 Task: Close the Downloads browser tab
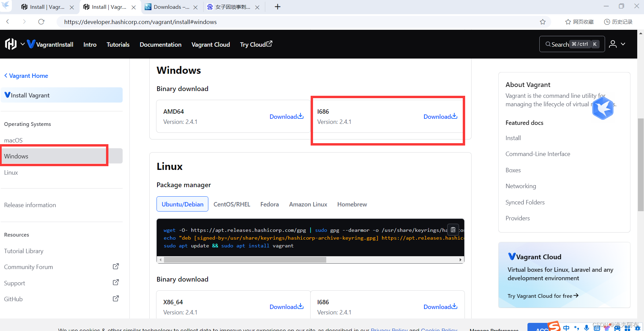pos(195,7)
